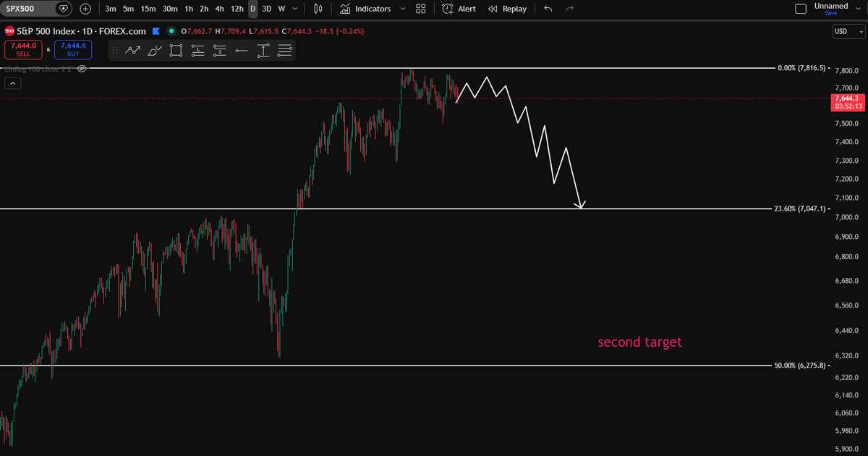Click the current price 7,644.3 tag
This screenshot has height=456, width=868.
click(847, 101)
